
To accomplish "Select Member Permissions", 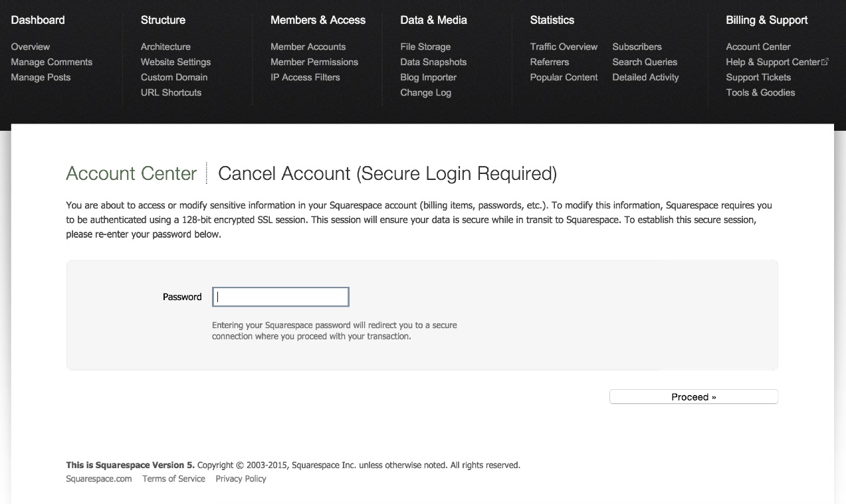I will coord(314,62).
